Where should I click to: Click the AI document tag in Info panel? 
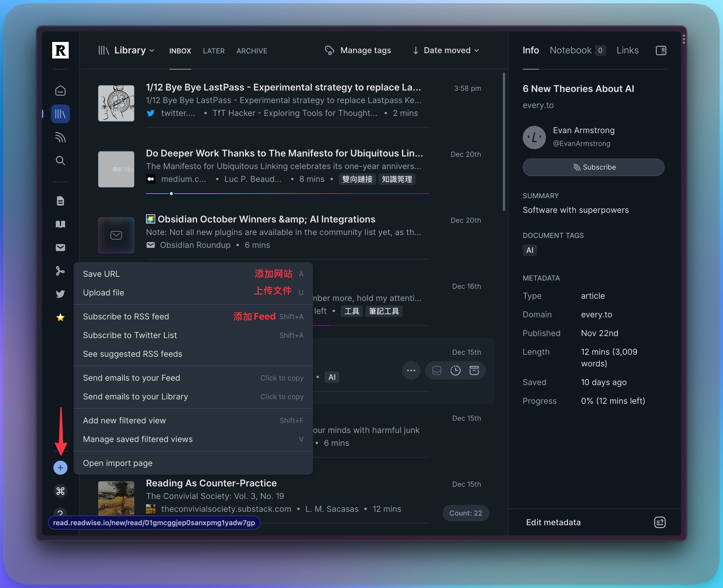coord(529,250)
